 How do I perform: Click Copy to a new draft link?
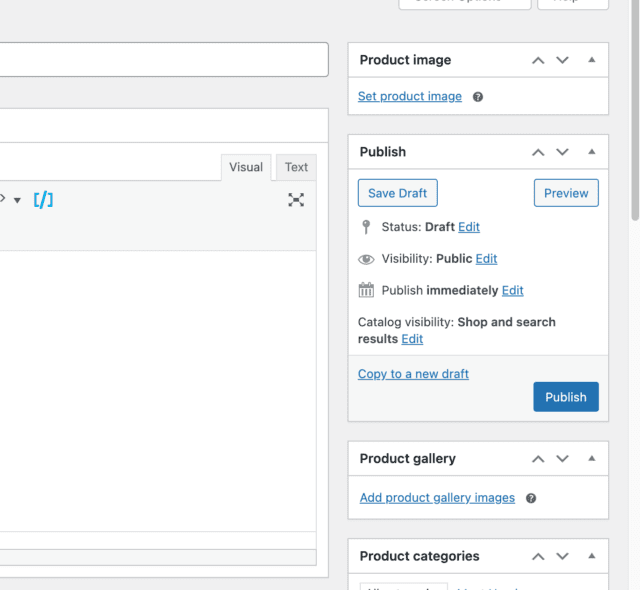[x=413, y=374]
